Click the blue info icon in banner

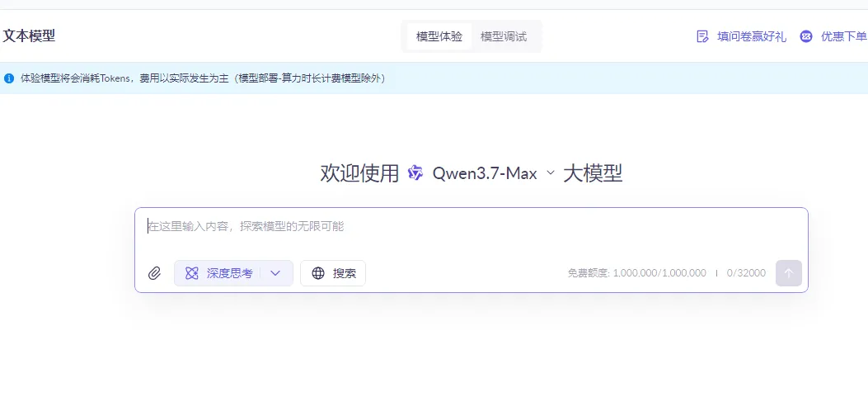tap(9, 78)
